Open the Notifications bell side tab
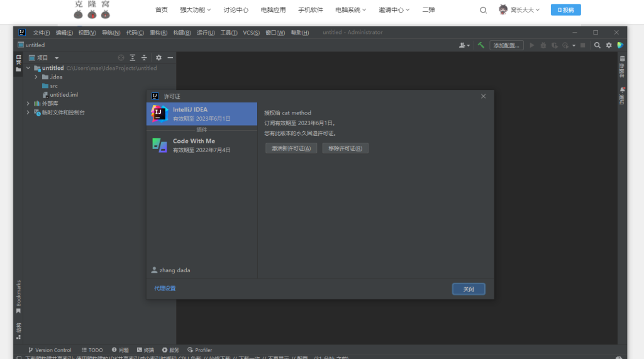The width and height of the screenshot is (644, 359). (x=622, y=96)
